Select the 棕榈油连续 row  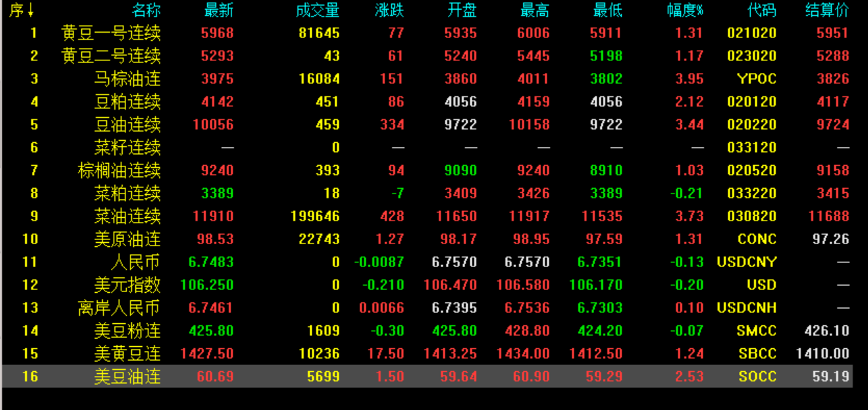point(427,170)
